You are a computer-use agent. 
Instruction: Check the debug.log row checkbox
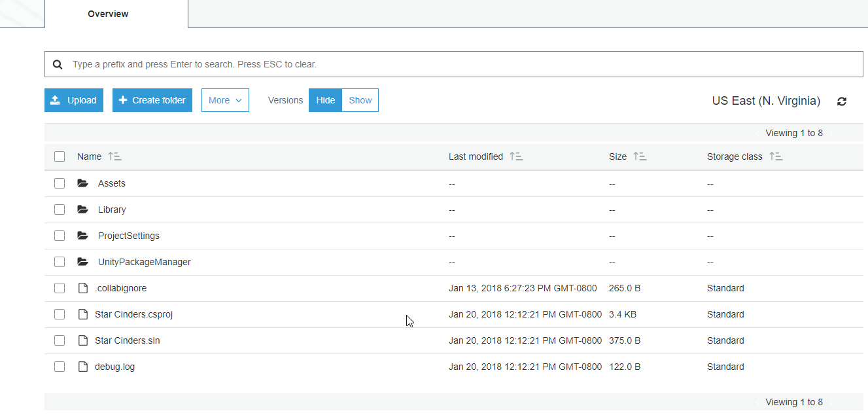point(60,367)
